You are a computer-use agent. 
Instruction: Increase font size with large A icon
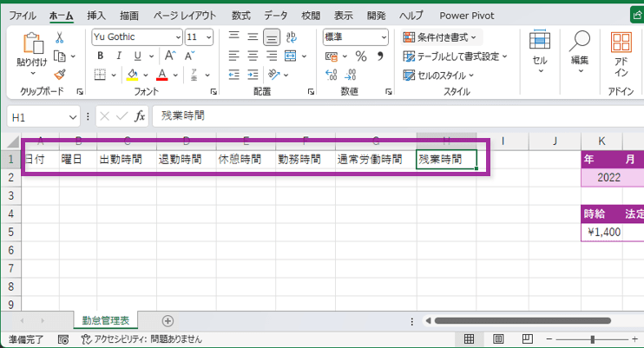pyautogui.click(x=170, y=56)
